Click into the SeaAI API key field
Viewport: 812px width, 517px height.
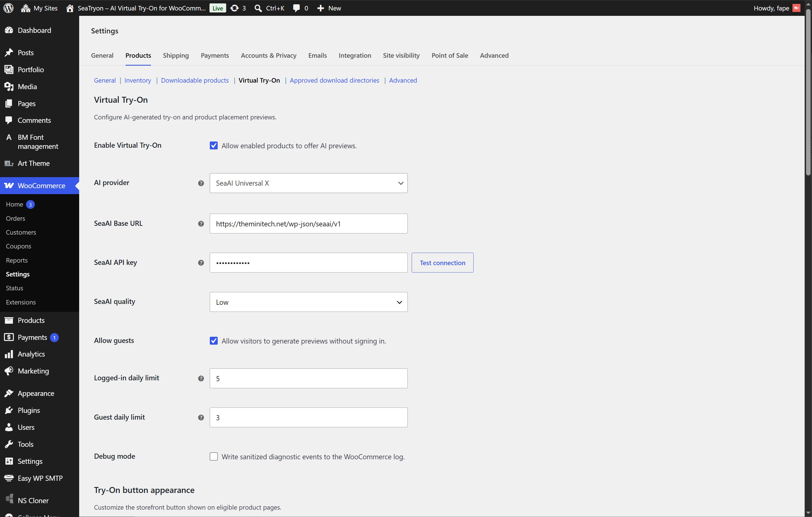[x=308, y=263]
